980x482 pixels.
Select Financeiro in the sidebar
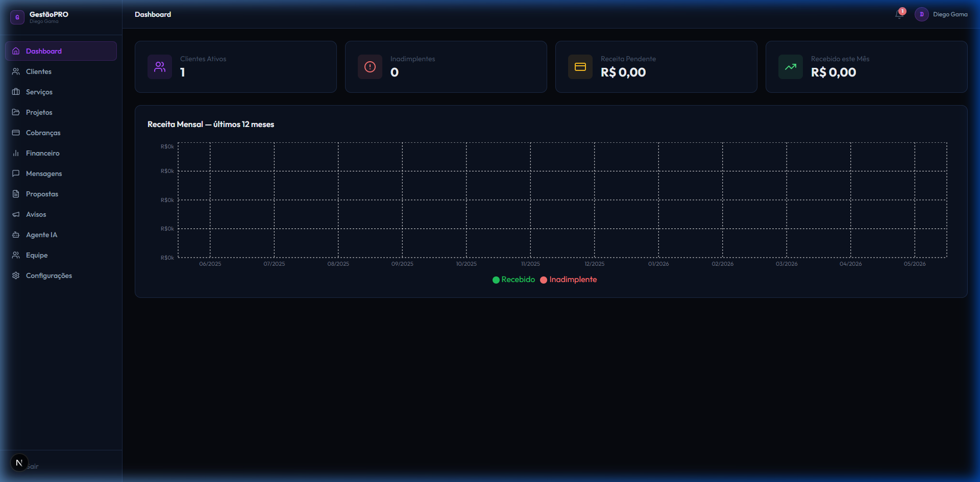pos(61,153)
